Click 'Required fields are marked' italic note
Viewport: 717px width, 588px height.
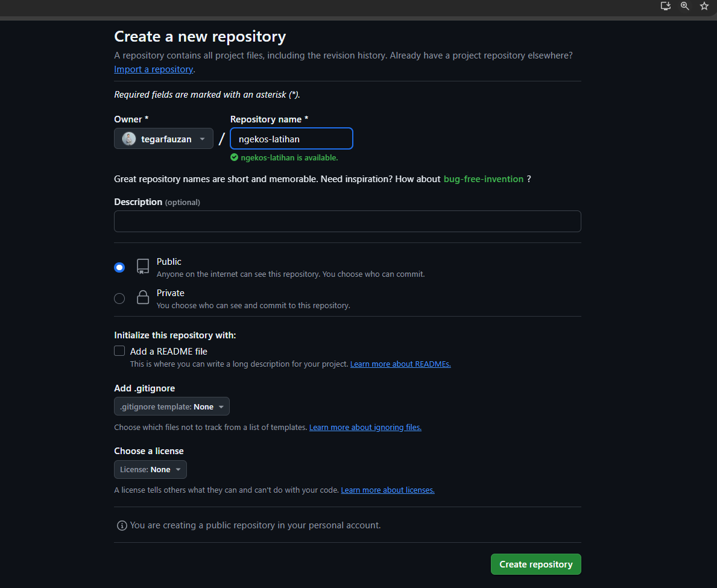pos(207,95)
